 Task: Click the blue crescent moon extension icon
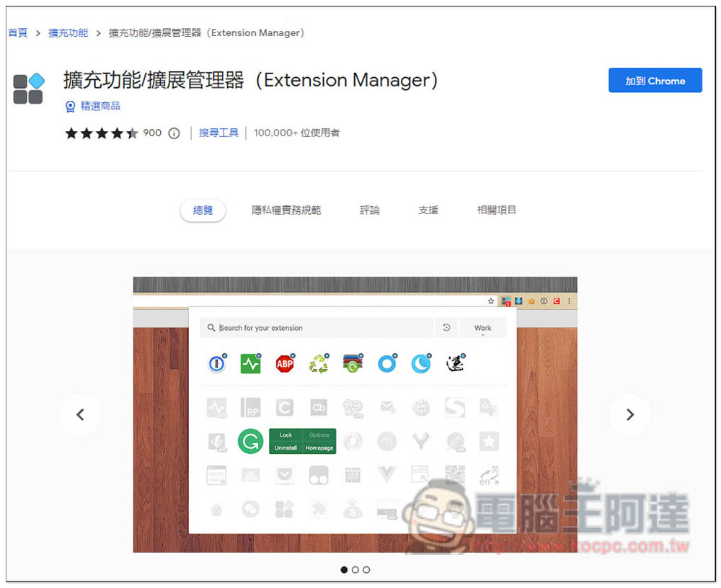click(x=421, y=364)
